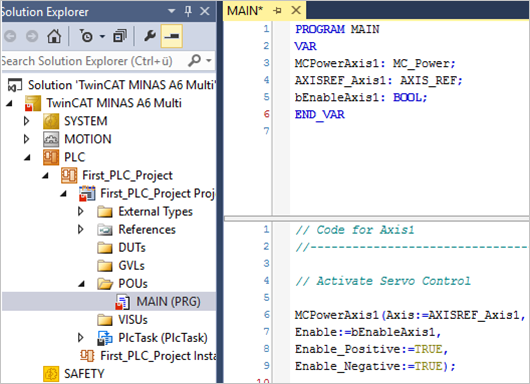Collapse the First_PLC_Project node
This screenshot has height=384, width=530.
point(45,175)
